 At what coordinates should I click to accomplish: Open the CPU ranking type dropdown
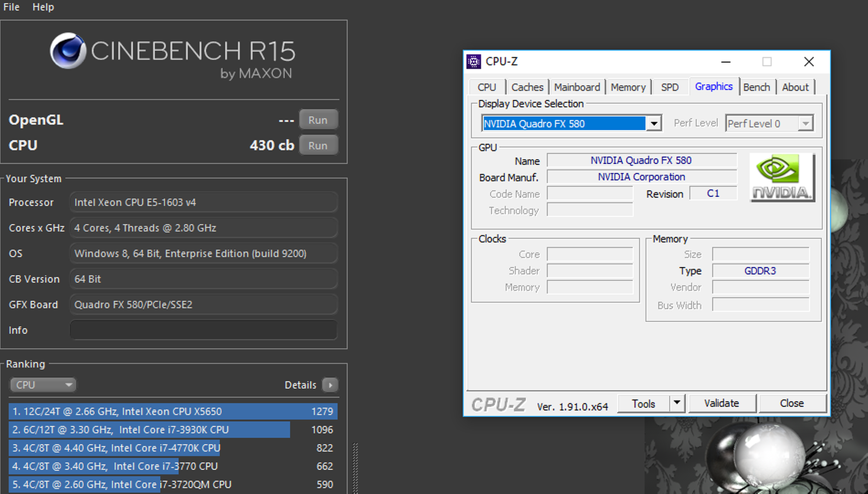point(43,385)
